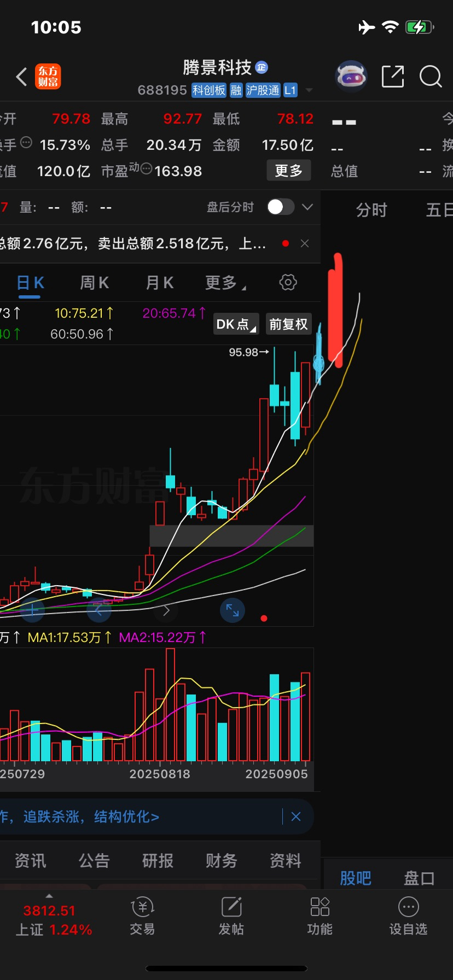
Task: Open the 公告 tab
Action: 94,861
